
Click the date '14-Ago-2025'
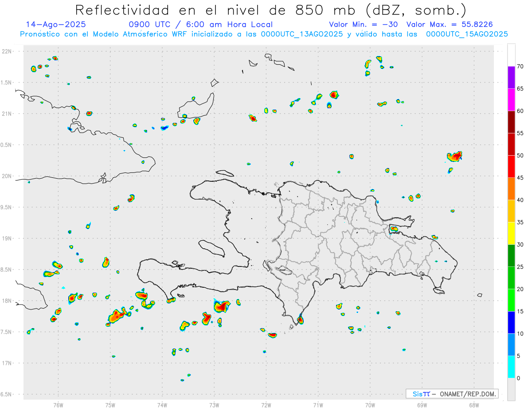[x=56, y=24]
